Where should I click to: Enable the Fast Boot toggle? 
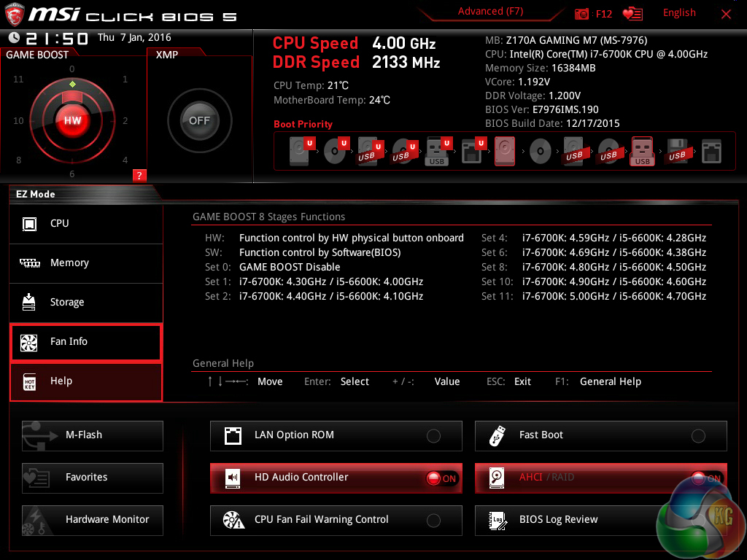coord(698,436)
